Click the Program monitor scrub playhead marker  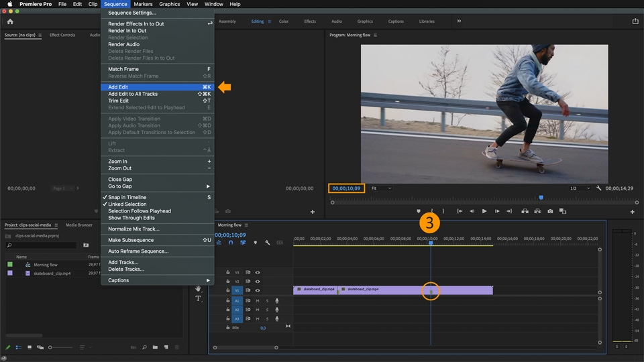click(541, 197)
